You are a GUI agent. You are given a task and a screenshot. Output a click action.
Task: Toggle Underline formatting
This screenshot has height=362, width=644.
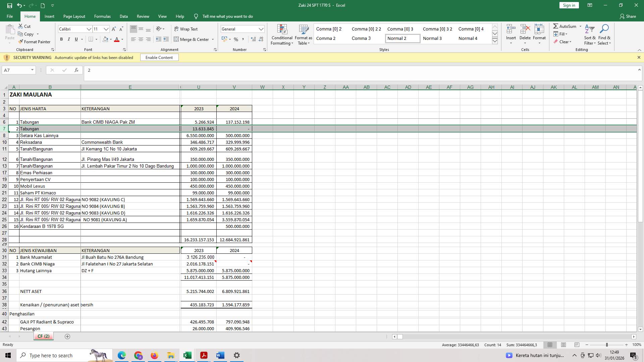pyautogui.click(x=76, y=39)
